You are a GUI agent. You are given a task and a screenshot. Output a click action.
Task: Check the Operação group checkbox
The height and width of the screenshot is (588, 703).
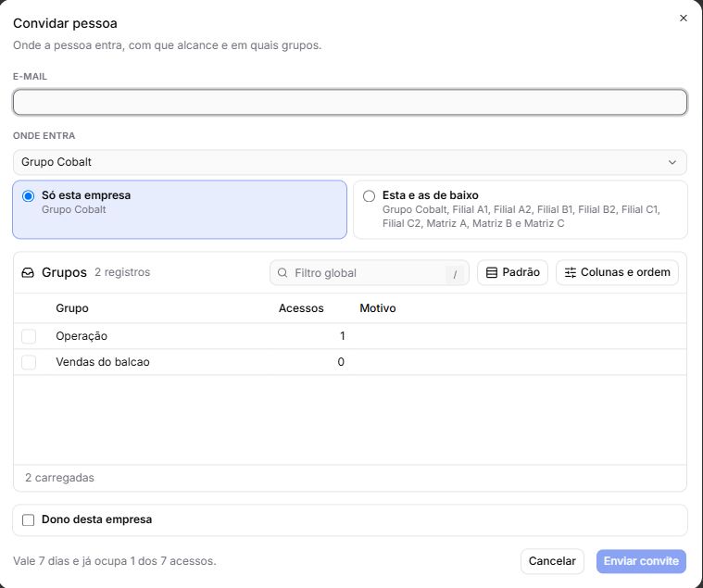tap(29, 336)
